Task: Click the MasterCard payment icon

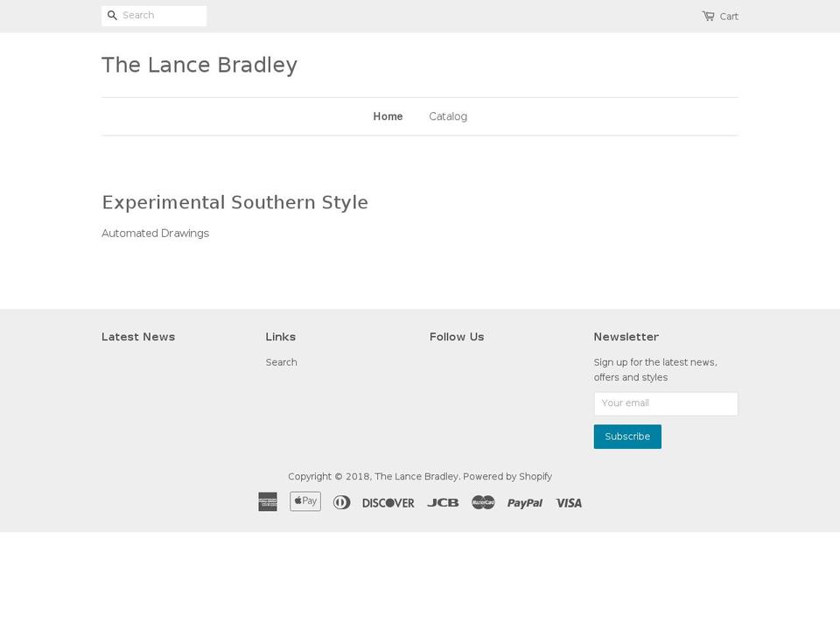Action: pos(483,502)
